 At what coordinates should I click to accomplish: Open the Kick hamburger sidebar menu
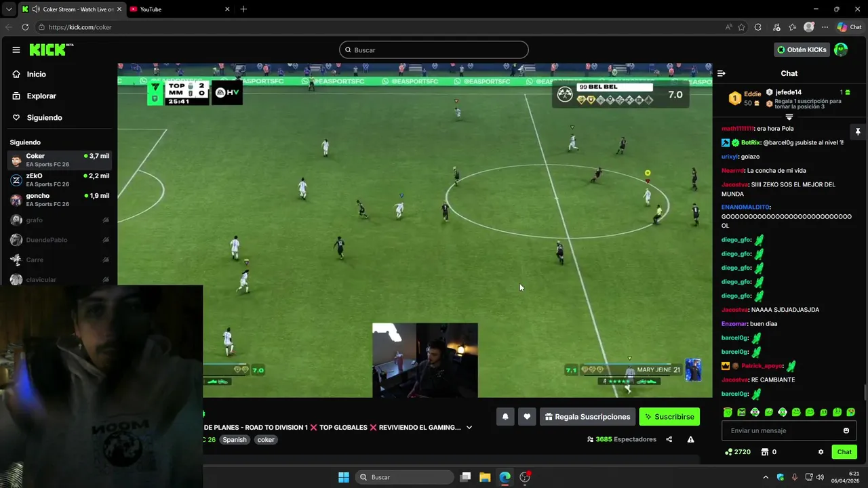pos(16,49)
